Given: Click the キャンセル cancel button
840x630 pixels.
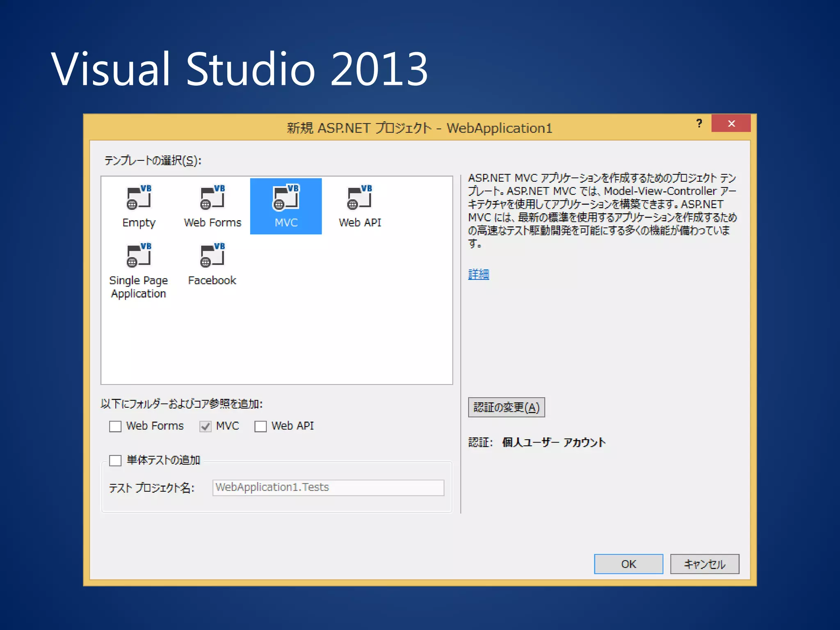Looking at the screenshot, I should [705, 564].
